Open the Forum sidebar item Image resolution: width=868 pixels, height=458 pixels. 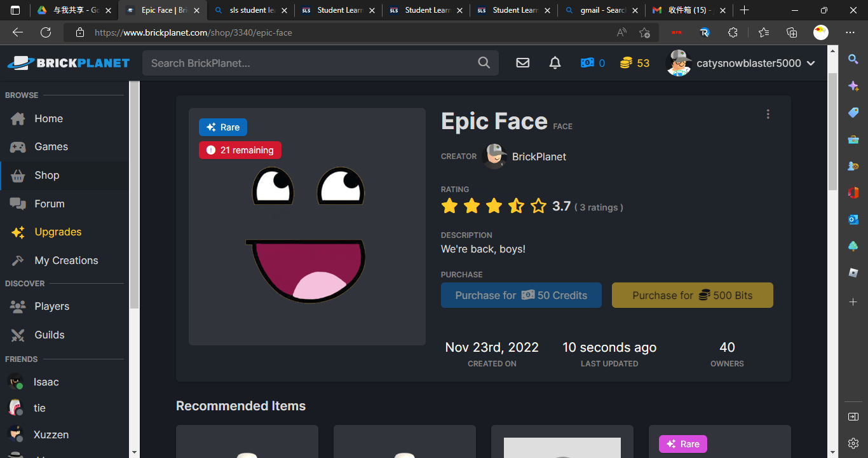(50, 204)
